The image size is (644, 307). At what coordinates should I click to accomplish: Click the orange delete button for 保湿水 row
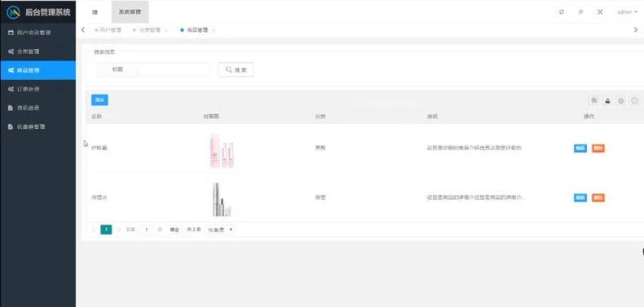pos(598,198)
